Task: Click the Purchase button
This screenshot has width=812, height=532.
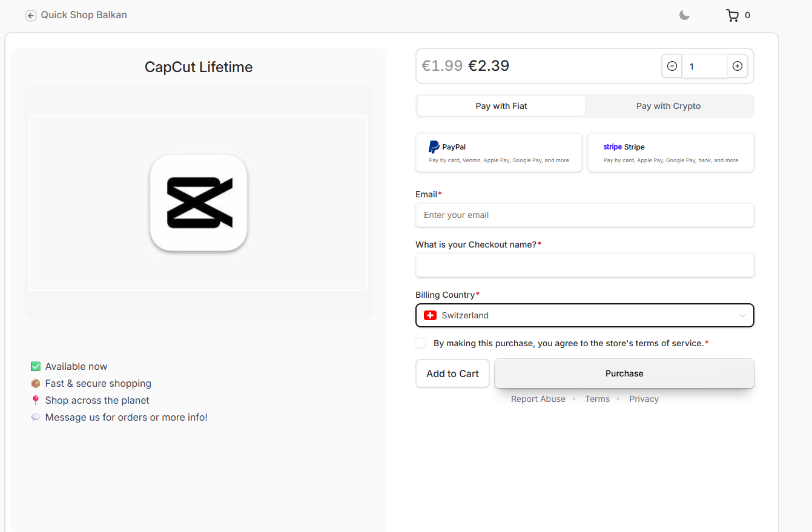Action: point(624,373)
